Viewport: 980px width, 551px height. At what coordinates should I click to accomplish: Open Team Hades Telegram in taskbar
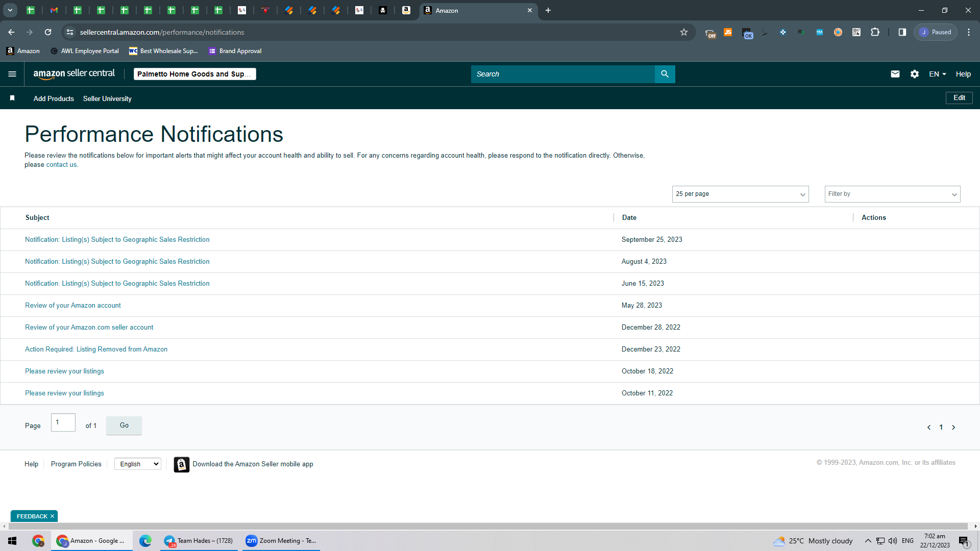(199, 541)
